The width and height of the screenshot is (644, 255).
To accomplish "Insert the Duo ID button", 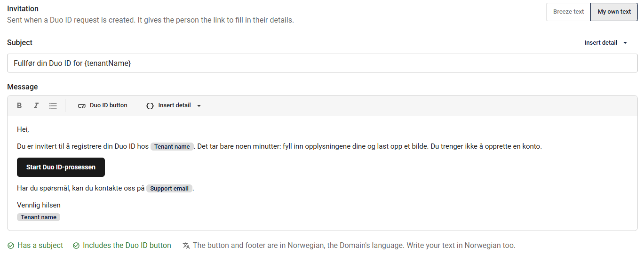I will pos(103,105).
